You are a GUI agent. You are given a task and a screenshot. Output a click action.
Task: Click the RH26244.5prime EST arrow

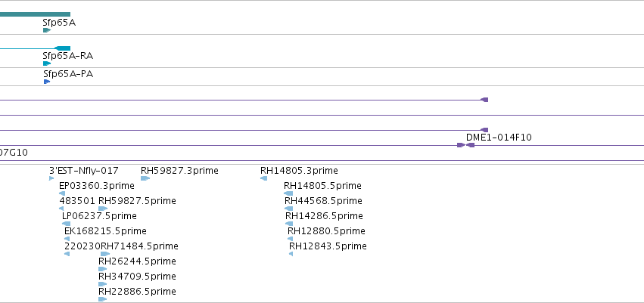tap(103, 270)
